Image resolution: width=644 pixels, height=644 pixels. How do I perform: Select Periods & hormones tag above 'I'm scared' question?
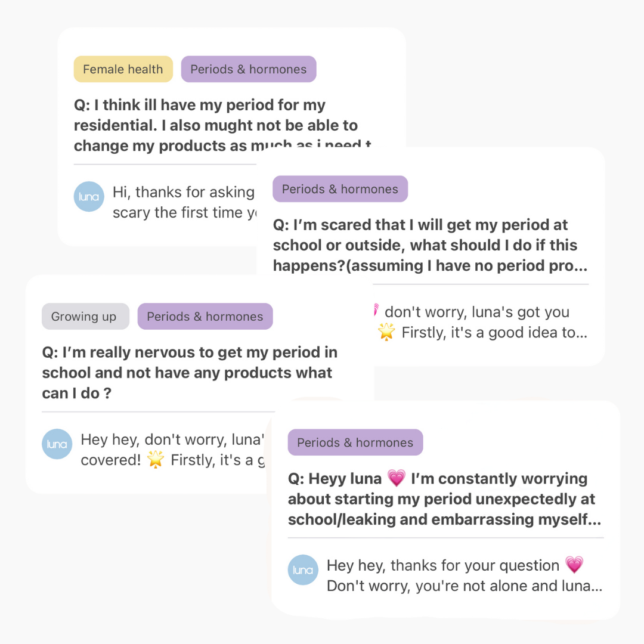340,189
